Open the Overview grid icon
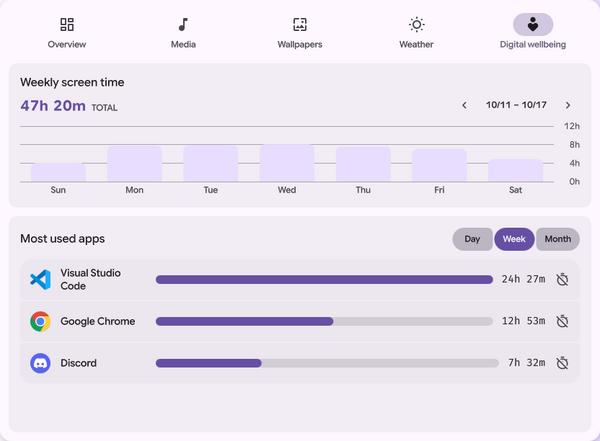Image resolution: width=600 pixels, height=441 pixels. click(x=67, y=24)
